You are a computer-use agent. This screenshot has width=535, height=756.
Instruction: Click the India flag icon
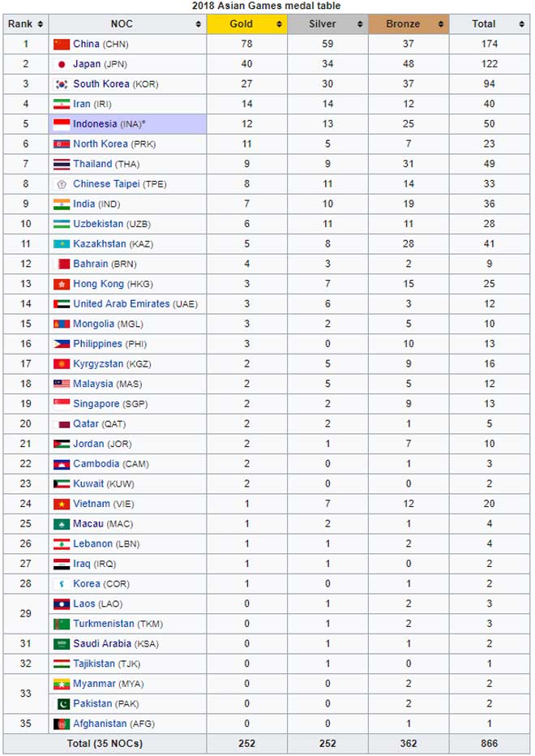pyautogui.click(x=62, y=204)
